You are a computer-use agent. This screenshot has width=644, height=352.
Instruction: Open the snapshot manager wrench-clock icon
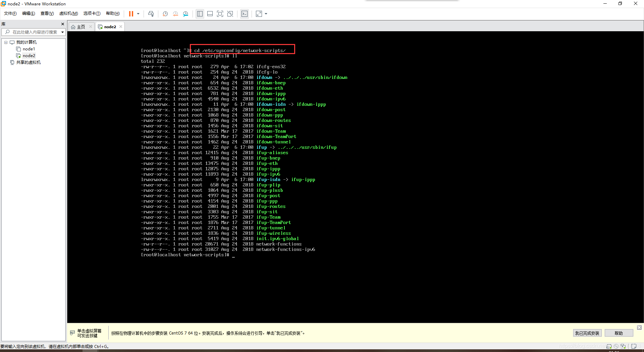(x=185, y=14)
